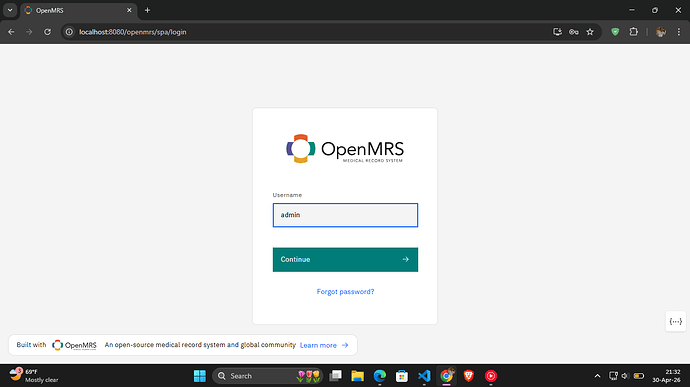Viewport: 690px width, 387px height.
Task: Open Task View on the taskbar
Action: point(335,376)
